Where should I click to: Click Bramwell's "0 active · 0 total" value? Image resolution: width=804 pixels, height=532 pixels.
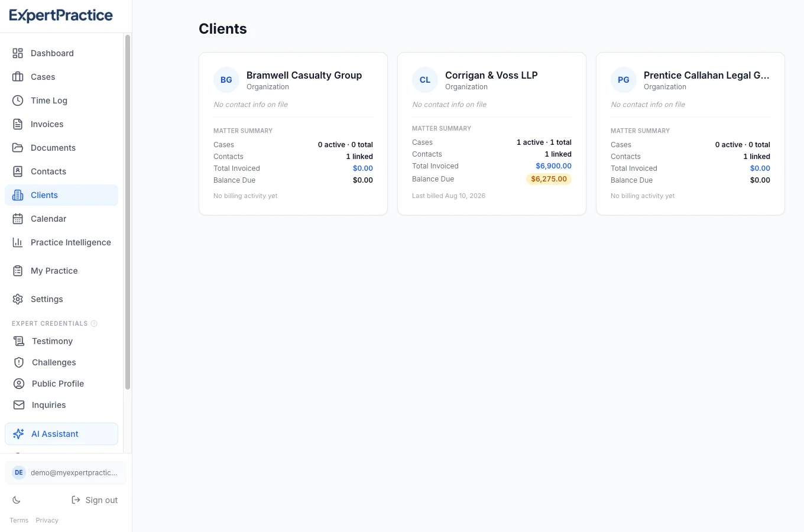click(x=345, y=145)
